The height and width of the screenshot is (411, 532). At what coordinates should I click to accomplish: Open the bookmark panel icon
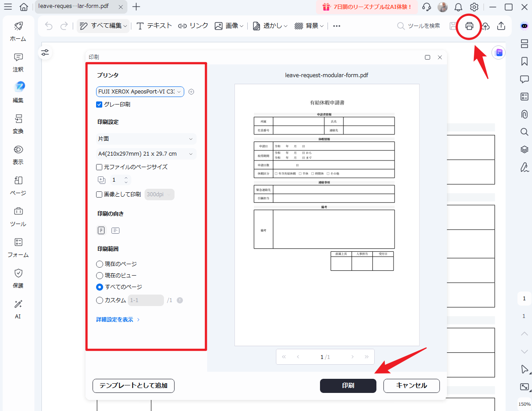pyautogui.click(x=524, y=61)
